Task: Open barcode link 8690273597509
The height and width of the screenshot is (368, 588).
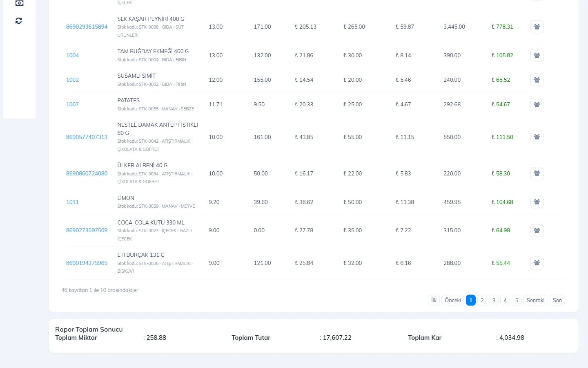Action: [x=87, y=230]
